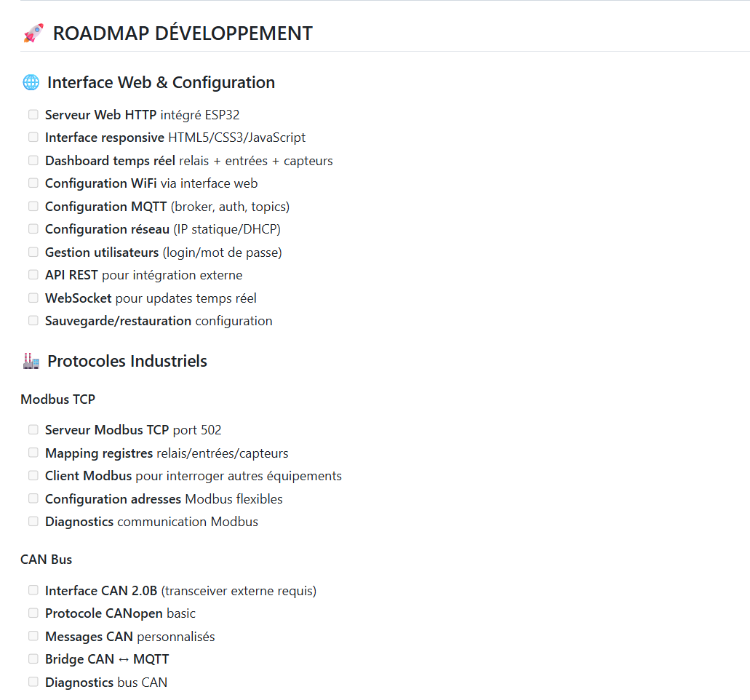Enable the Client Modbus checkbox
Image resolution: width=750 pixels, height=700 pixels.
tap(33, 476)
